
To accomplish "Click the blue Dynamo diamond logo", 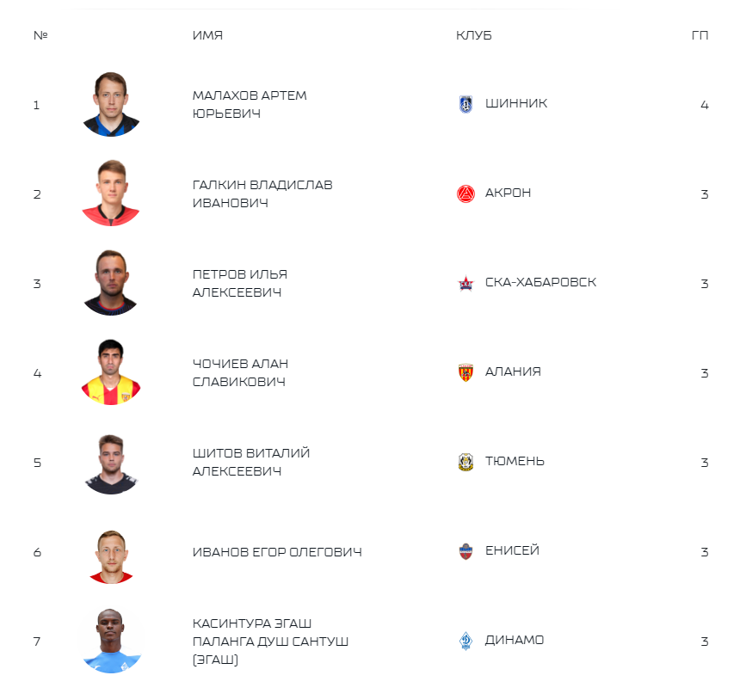I will click(465, 641).
